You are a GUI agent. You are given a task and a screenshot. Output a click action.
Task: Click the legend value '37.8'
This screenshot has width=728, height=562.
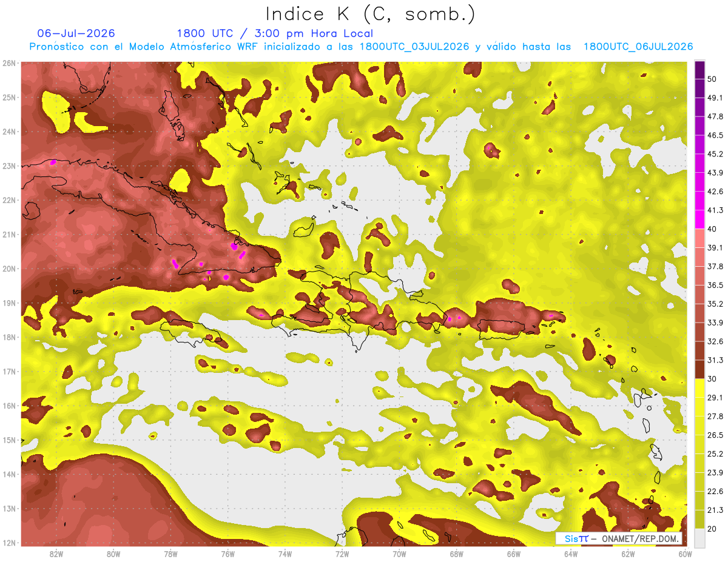(x=715, y=266)
